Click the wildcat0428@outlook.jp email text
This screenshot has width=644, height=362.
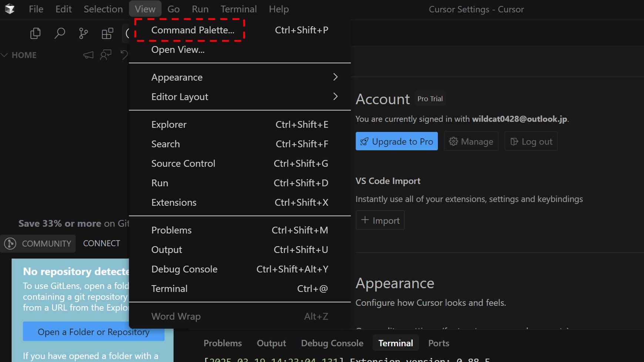click(520, 119)
